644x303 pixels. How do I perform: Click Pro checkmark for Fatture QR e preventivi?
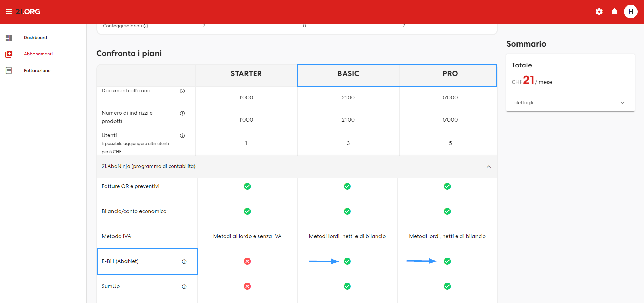[447, 186]
